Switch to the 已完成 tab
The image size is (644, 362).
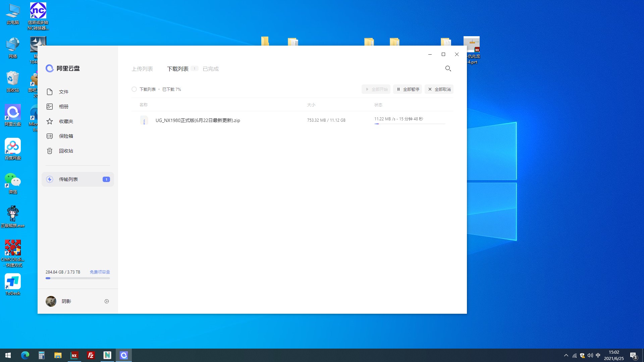[x=211, y=69]
